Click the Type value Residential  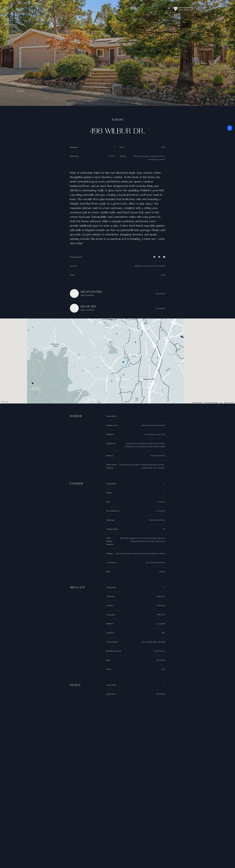point(161,660)
